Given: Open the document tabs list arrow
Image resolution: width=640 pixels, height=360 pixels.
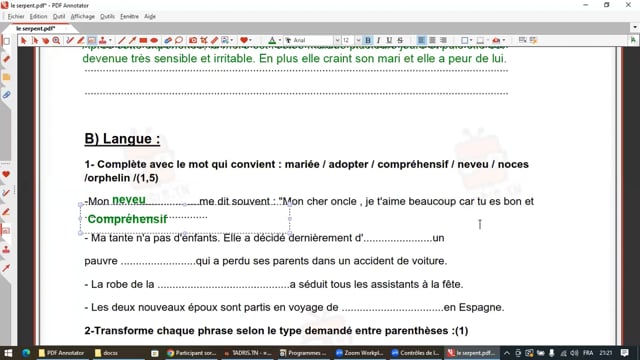Looking at the screenshot, I should click(635, 27).
